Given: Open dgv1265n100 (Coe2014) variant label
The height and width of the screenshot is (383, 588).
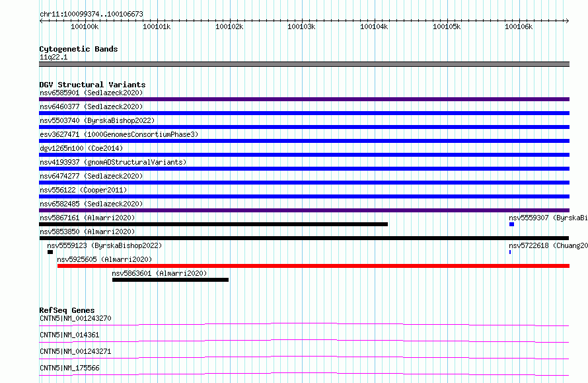Looking at the screenshot, I should click(81, 148).
